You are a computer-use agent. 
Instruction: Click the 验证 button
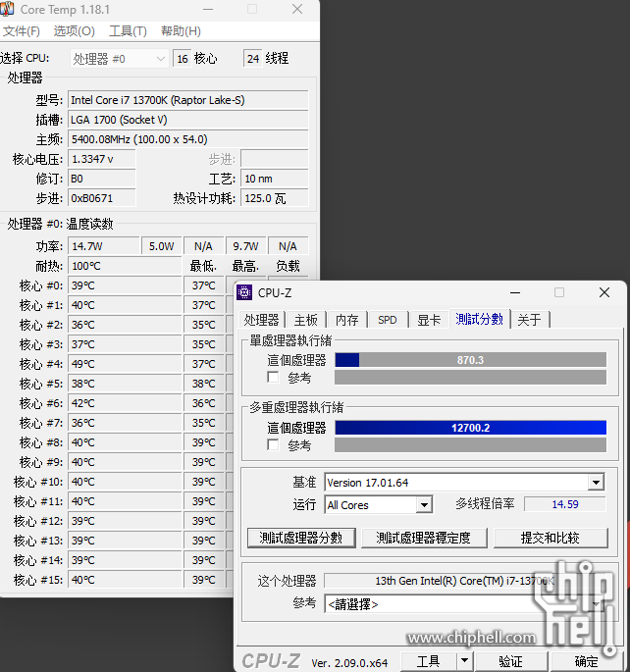pyautogui.click(x=511, y=661)
